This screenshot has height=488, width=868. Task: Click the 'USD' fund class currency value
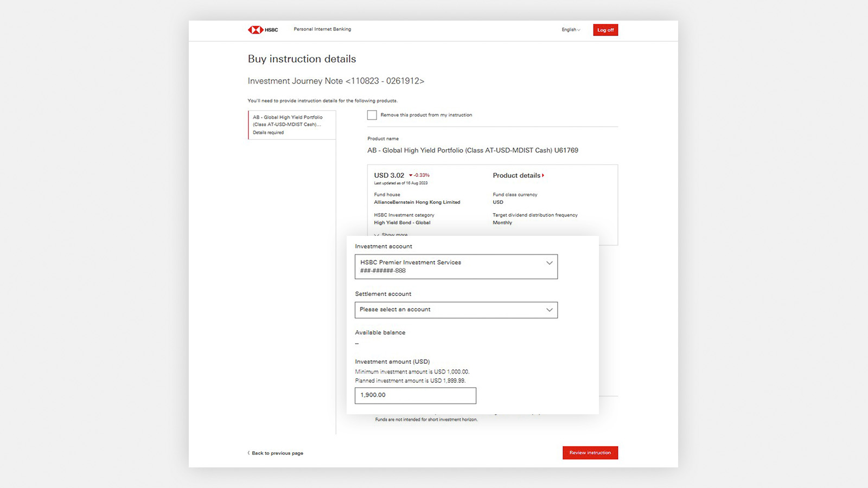[x=498, y=202]
